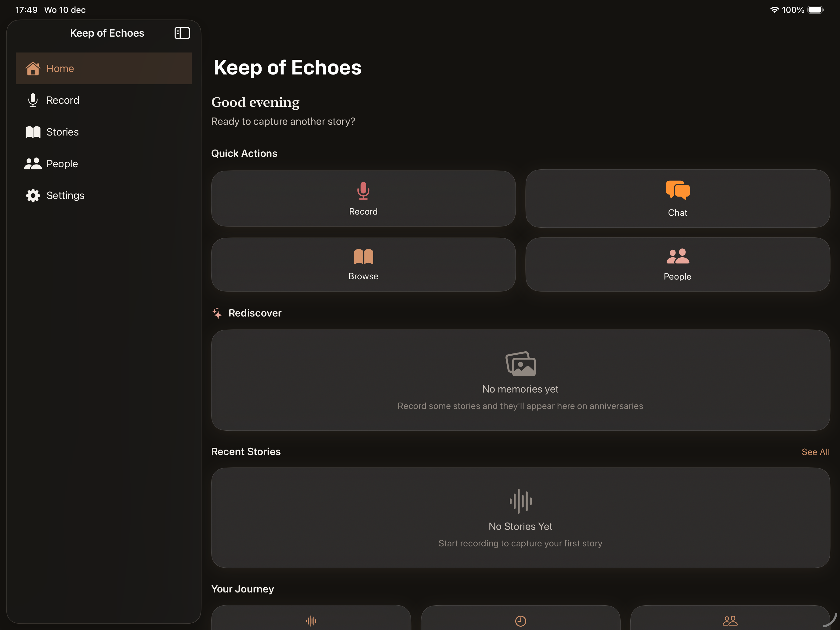Screen dimensions: 840x630
Task: Click the anniversaries hint text in Rediscover
Action: 520,406
